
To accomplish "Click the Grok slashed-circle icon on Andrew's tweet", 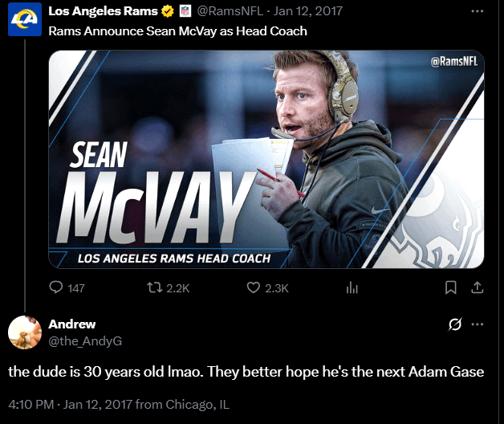I will (x=455, y=324).
